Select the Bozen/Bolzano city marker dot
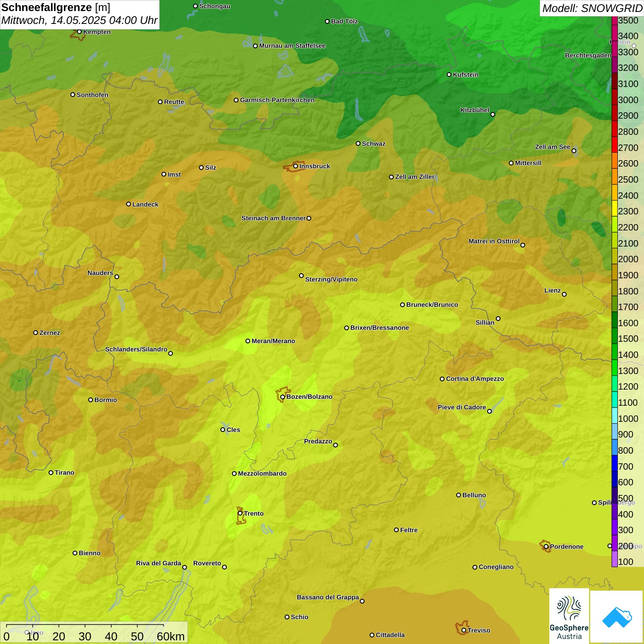 point(282,397)
